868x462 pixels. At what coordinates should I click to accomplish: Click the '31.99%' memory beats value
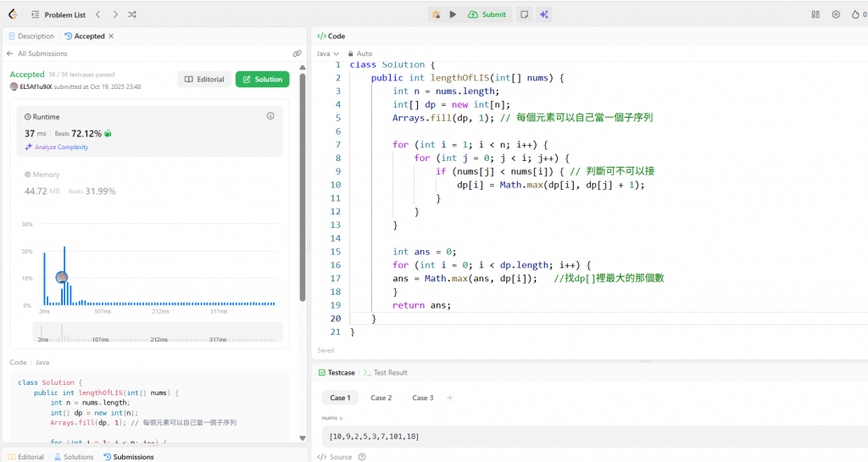pos(100,192)
